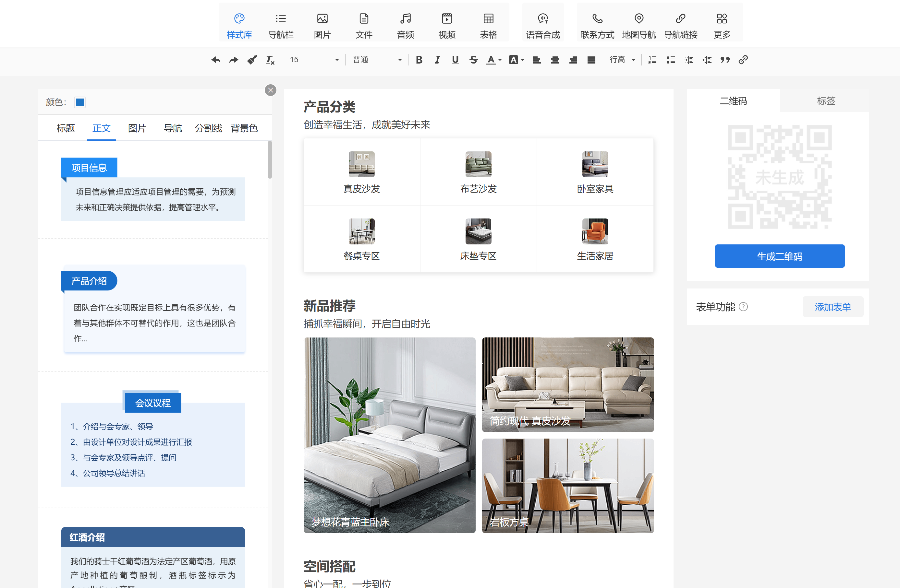Toggle strikethrough formatting
Viewport: 900px width, 588px height.
[473, 60]
